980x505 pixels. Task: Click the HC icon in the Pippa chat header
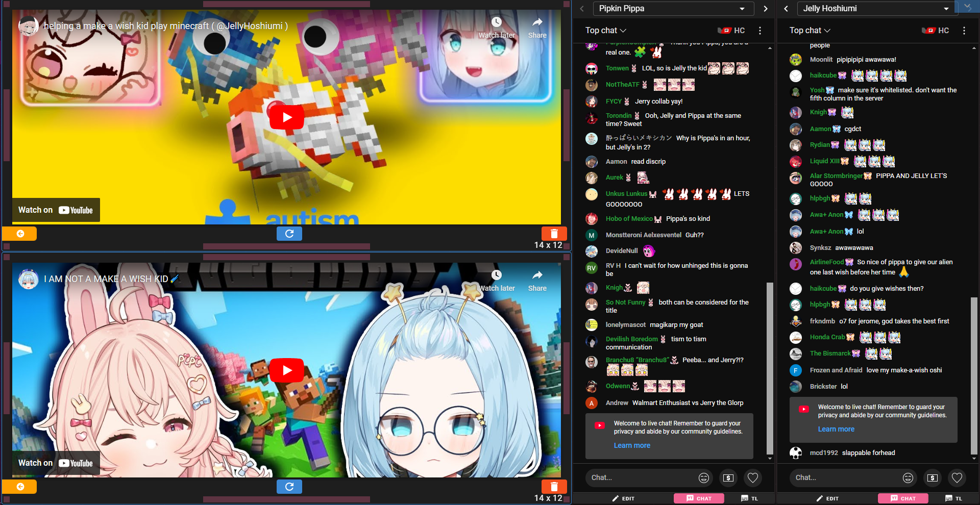click(732, 31)
